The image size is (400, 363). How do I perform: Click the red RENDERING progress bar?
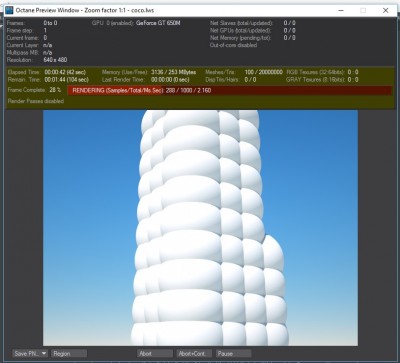point(230,90)
